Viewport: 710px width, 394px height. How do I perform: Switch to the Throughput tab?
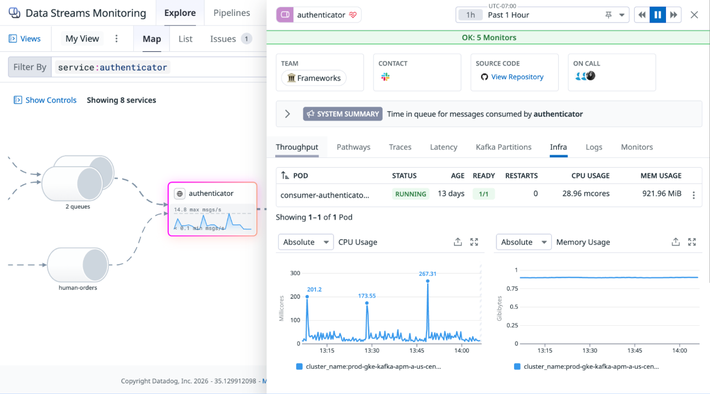[x=297, y=147]
